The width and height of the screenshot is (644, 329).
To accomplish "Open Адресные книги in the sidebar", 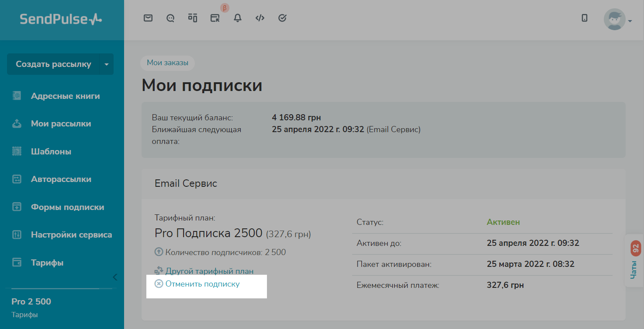I will click(65, 96).
